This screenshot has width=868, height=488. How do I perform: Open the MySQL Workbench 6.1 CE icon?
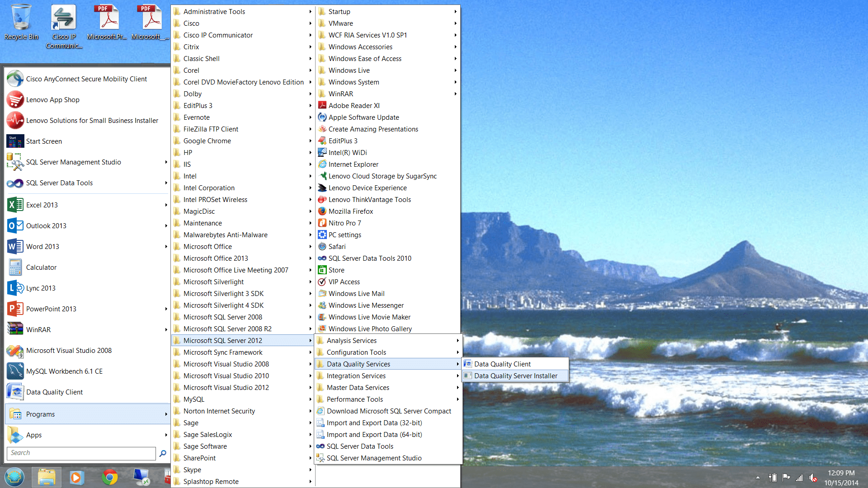[15, 371]
